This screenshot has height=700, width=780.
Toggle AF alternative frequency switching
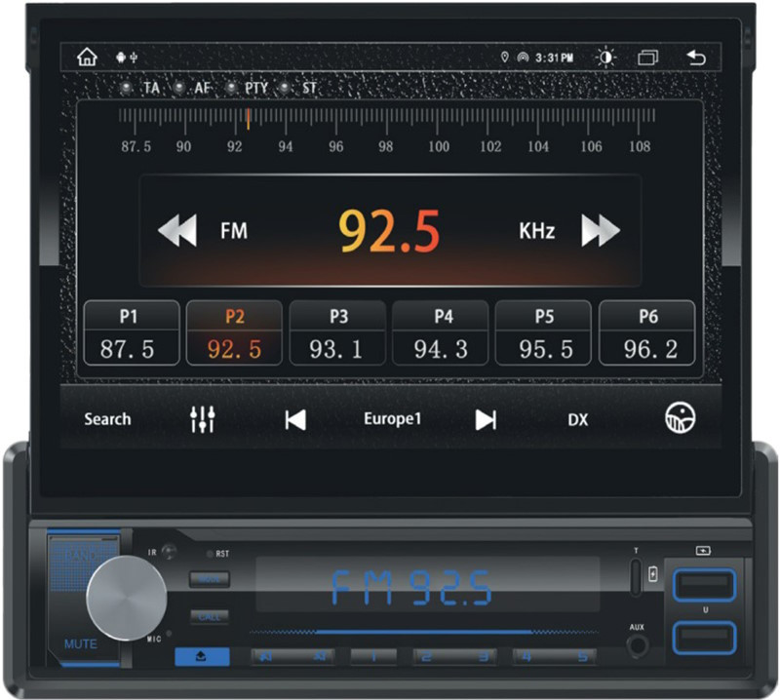(199, 88)
